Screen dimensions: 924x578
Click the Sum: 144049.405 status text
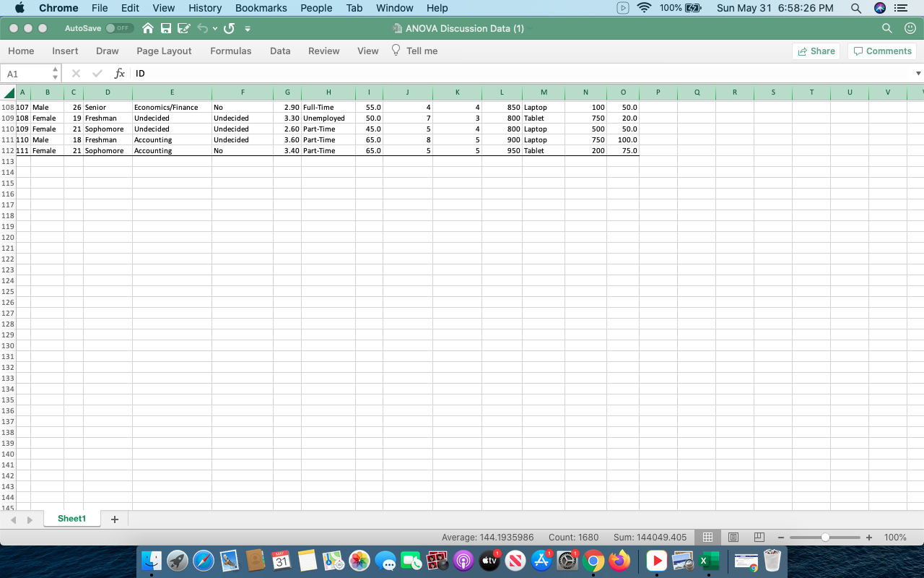click(650, 538)
